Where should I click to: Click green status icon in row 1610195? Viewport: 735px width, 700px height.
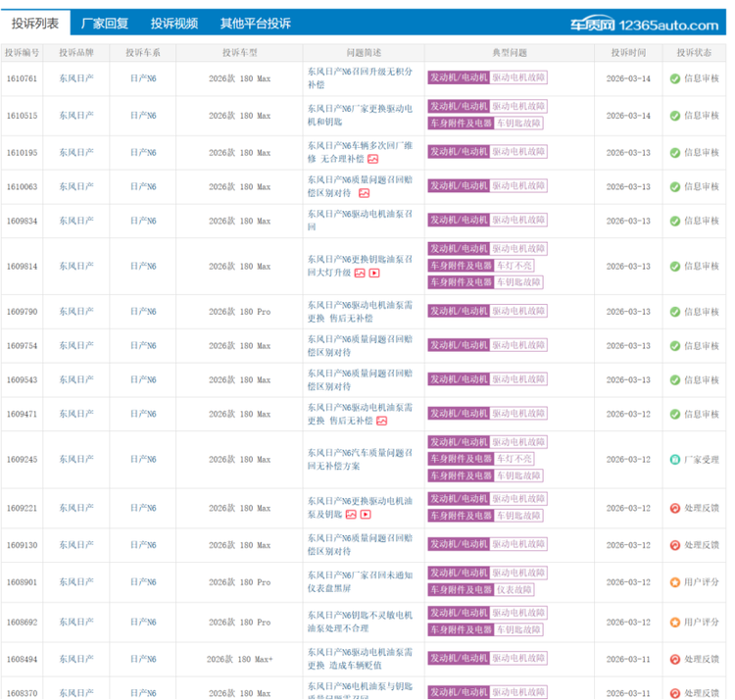[x=674, y=153]
